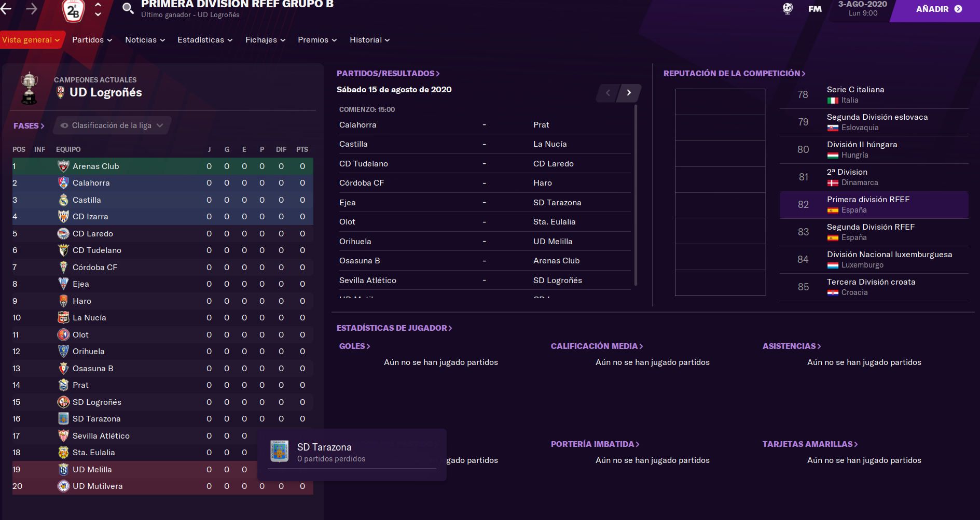The height and width of the screenshot is (520, 980).
Task: Click the Castilla crest
Action: click(63, 200)
